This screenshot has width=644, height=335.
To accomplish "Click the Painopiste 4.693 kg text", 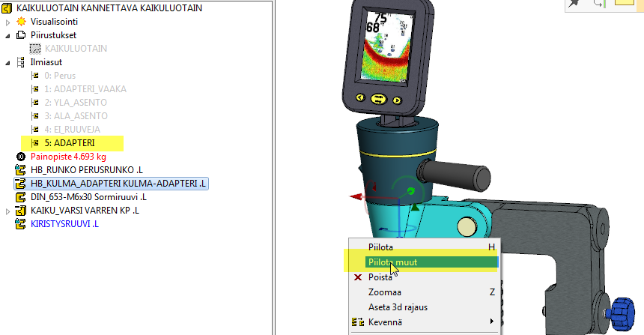I will click(x=69, y=157).
